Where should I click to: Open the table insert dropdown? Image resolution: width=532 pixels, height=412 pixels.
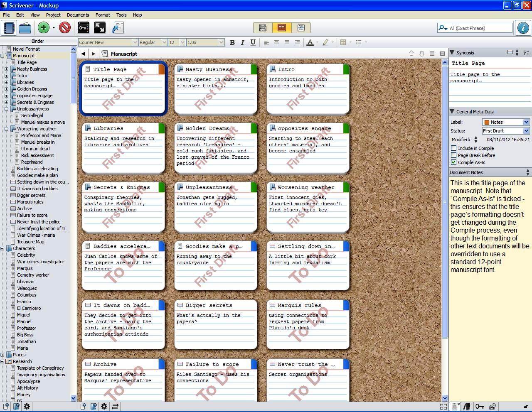tap(350, 42)
